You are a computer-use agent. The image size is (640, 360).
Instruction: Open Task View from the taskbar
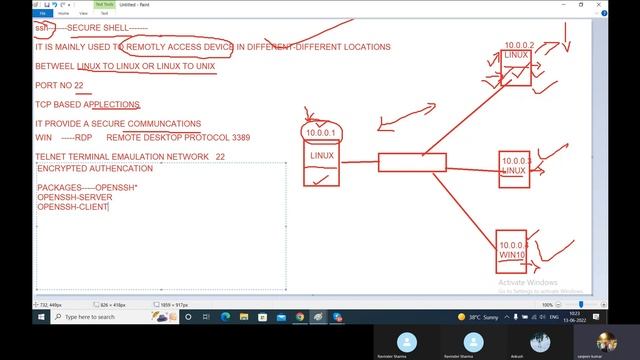(x=206, y=317)
